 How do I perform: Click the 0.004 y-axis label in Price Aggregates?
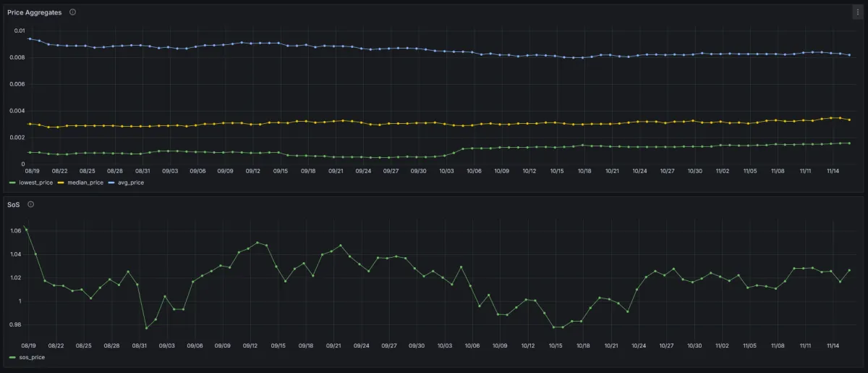point(17,111)
